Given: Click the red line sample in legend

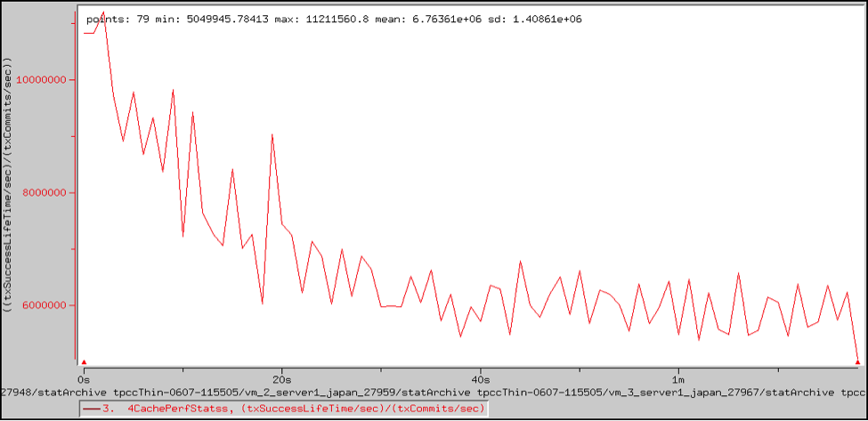Looking at the screenshot, I should click(91, 409).
